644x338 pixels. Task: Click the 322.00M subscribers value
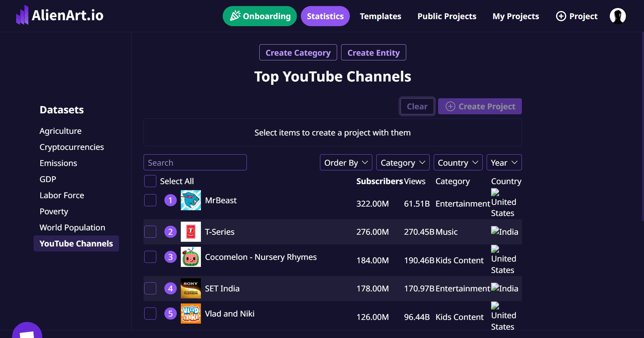[x=373, y=204]
